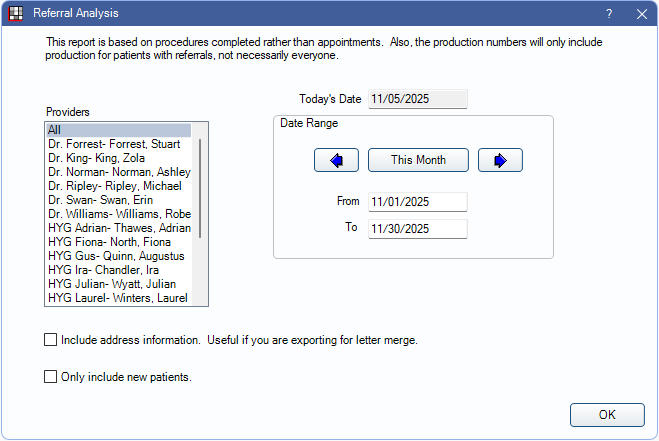
Task: Select HYG Laurel- Winters, Laurel
Action: pos(118,298)
